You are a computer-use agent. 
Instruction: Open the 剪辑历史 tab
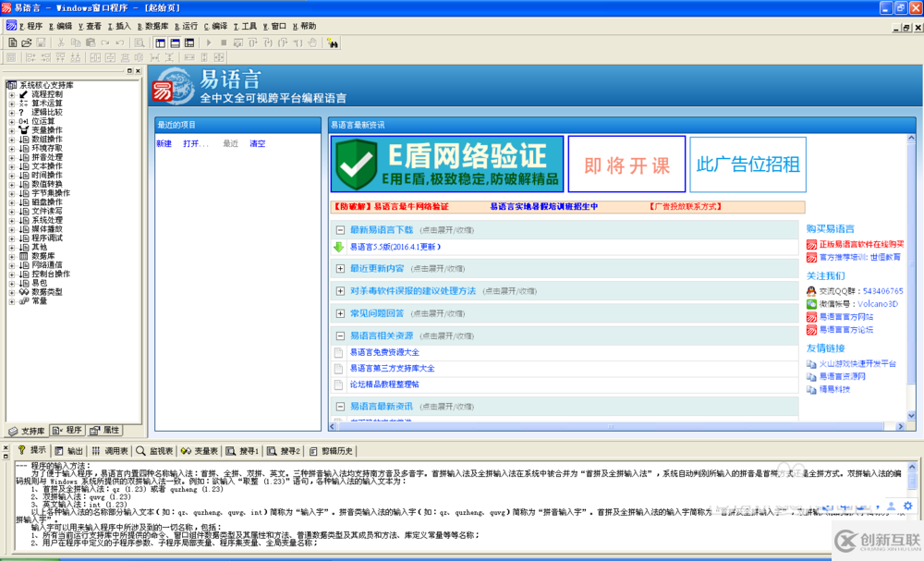click(x=331, y=451)
